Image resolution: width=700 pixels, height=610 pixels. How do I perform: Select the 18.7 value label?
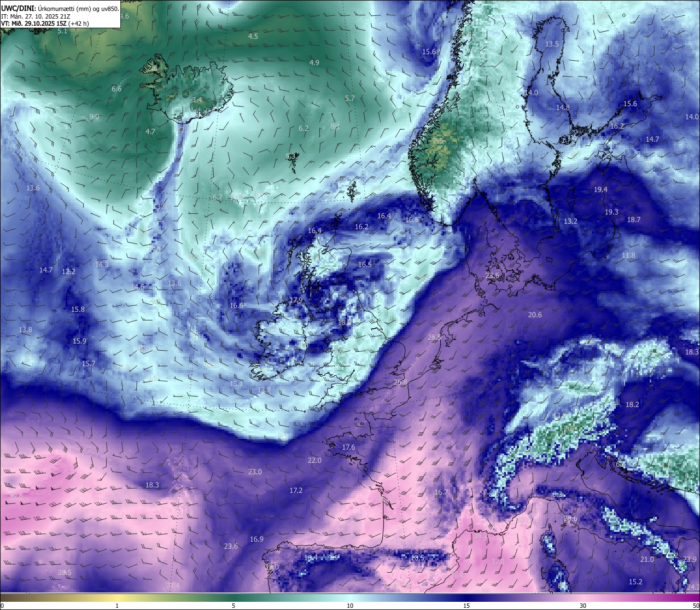(x=634, y=219)
